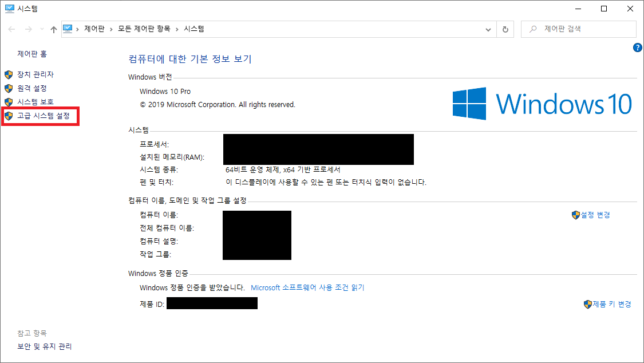
Task: Click the shield icon beside 시스템 보호
Action: point(9,102)
